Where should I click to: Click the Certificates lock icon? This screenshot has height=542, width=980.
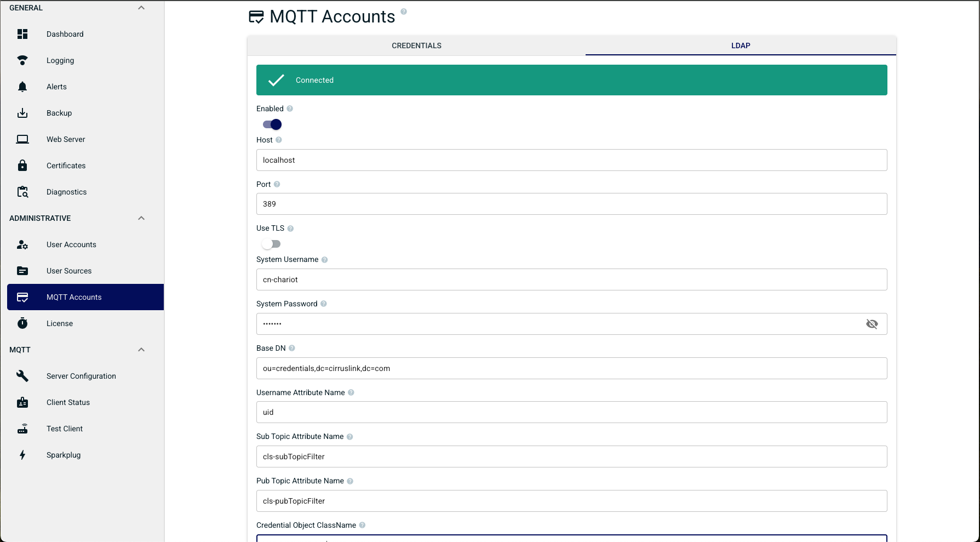pyautogui.click(x=22, y=166)
